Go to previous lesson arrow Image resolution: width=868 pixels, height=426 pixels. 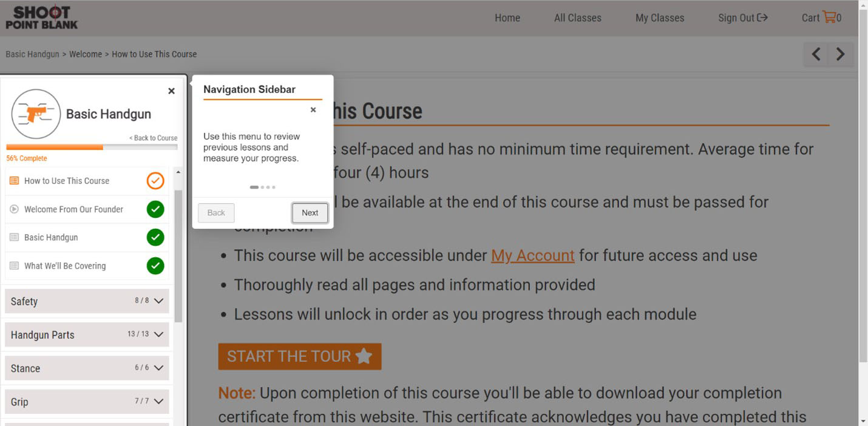[816, 55]
